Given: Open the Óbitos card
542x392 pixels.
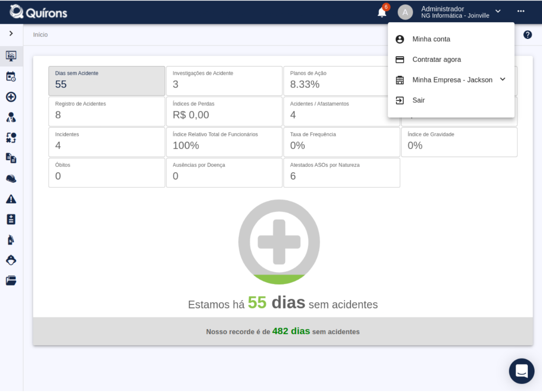Looking at the screenshot, I should [x=107, y=173].
